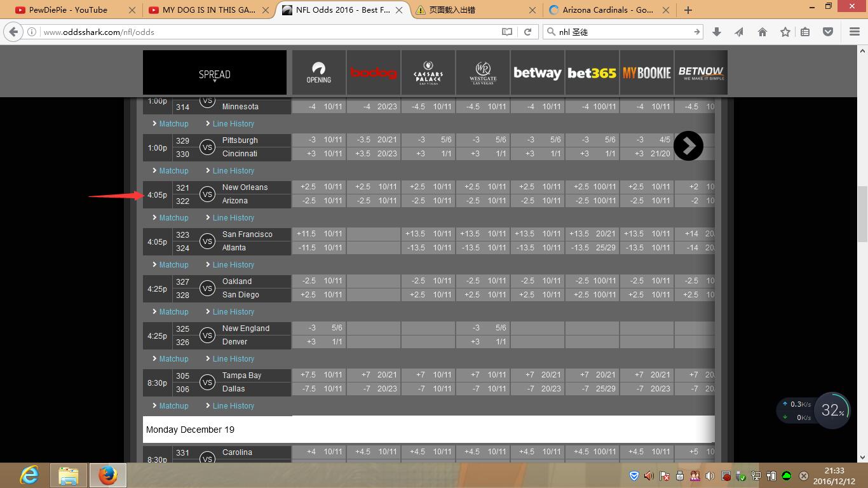Expand Matchup under New Orleans vs Arizona
The height and width of the screenshot is (488, 868).
tap(173, 218)
